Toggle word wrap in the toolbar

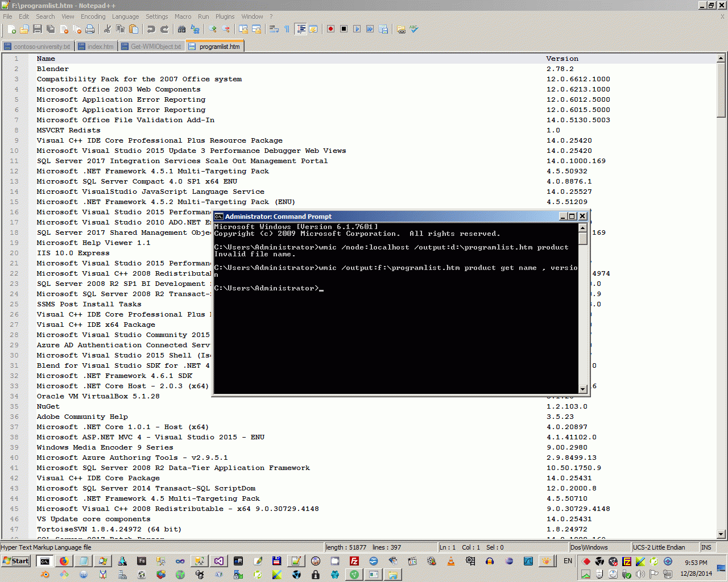click(274, 29)
